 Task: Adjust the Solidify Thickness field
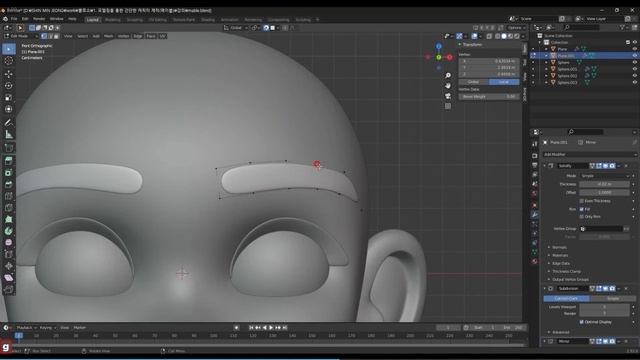click(x=604, y=184)
